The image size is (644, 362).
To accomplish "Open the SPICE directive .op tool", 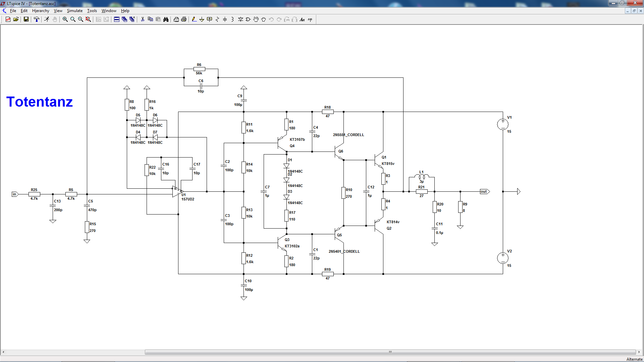I will pos(310,19).
